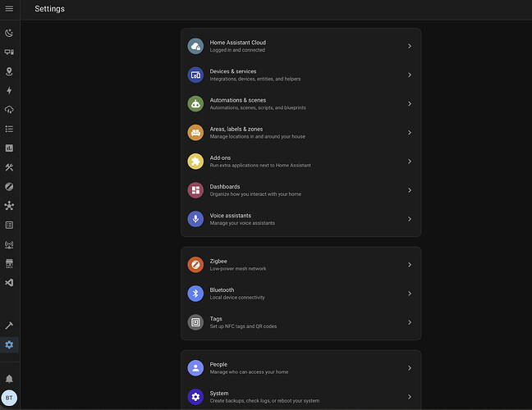
Task: Open the Visual Studio Code sidebar icon
Action: pyautogui.click(x=9, y=283)
